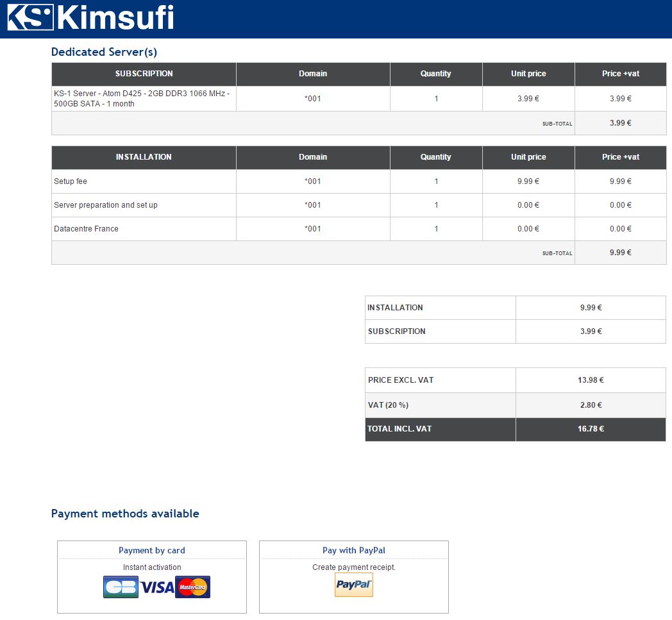Click 'TOTAL INCL. VAT' label

pos(399,429)
